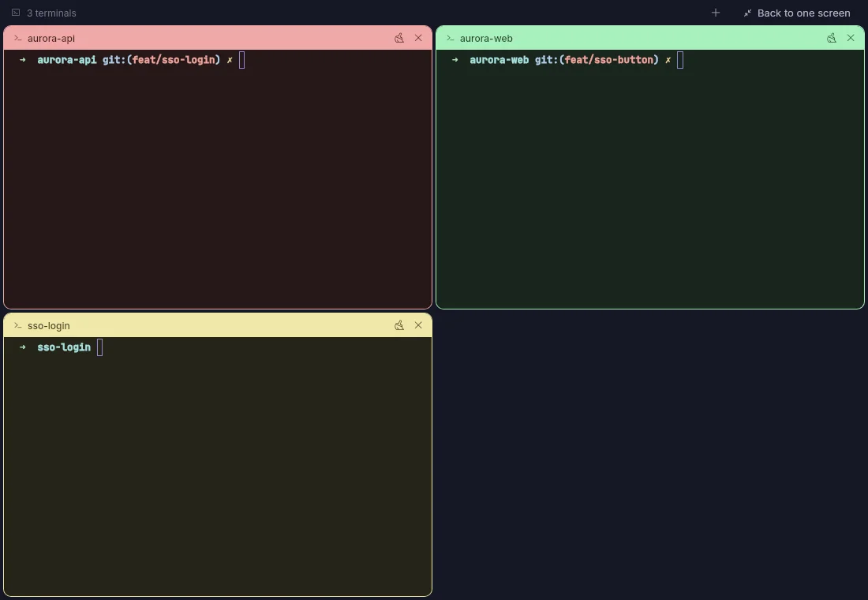Click the terminals icon beside '3 terminals'
The height and width of the screenshot is (600, 868).
(x=16, y=13)
